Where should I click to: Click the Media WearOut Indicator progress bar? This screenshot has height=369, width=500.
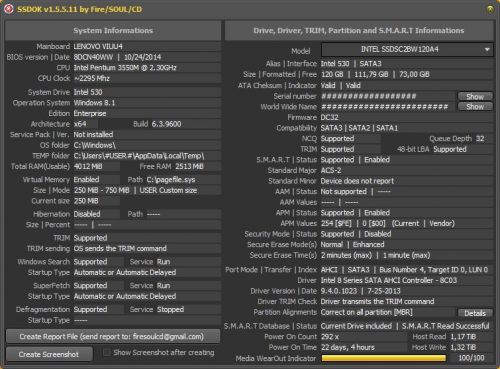[x=384, y=358]
